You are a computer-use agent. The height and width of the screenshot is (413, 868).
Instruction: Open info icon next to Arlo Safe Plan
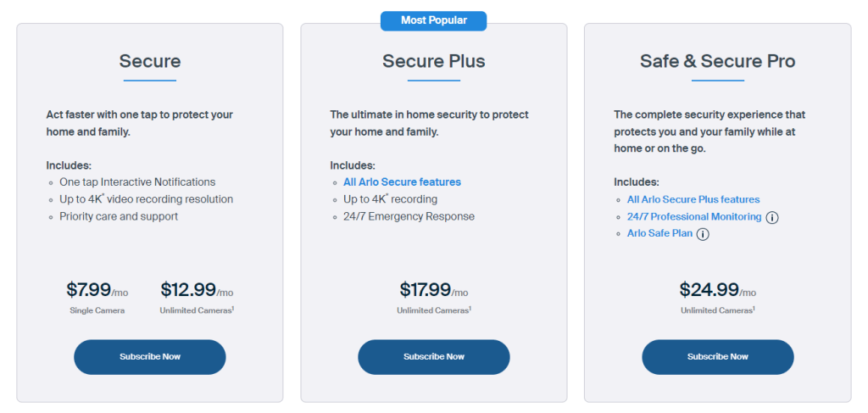click(703, 234)
